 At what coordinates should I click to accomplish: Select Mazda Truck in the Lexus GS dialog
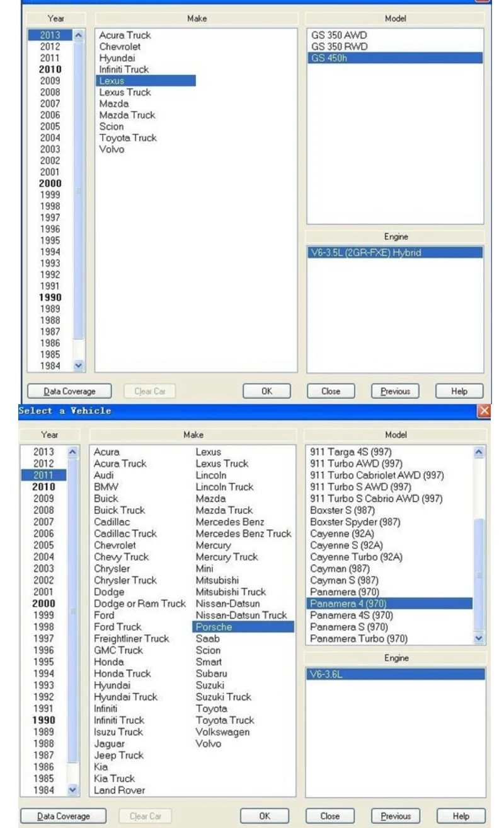coord(127,115)
